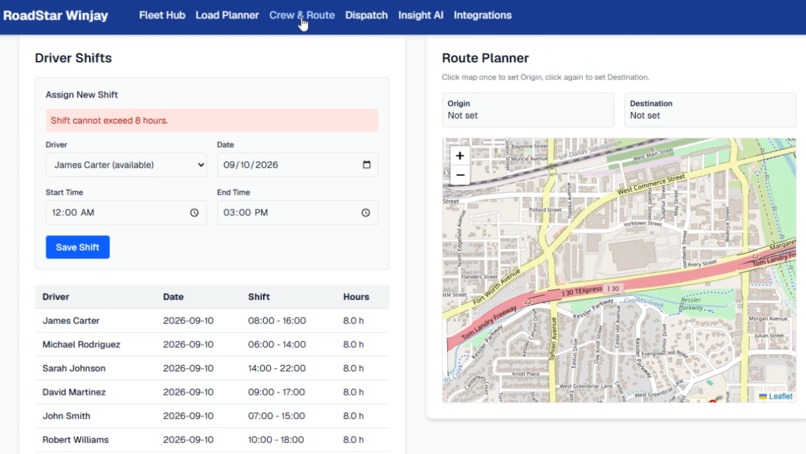This screenshot has height=454, width=806.
Task: Open the Dispatch section
Action: click(367, 15)
